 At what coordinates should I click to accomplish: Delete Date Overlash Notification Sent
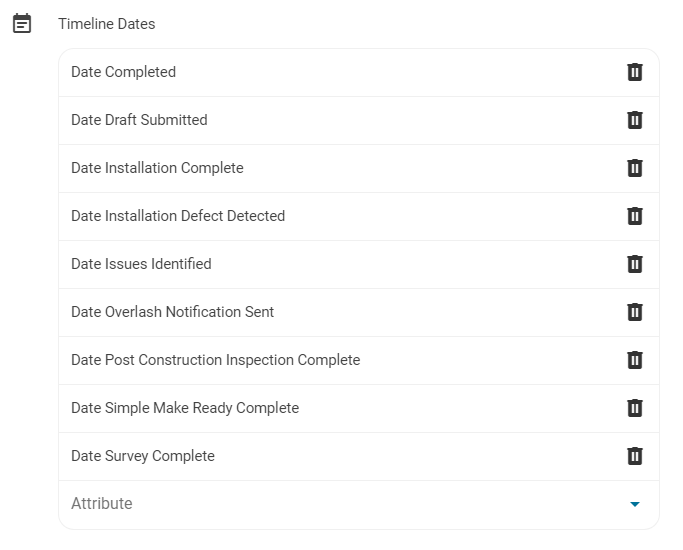coord(634,312)
